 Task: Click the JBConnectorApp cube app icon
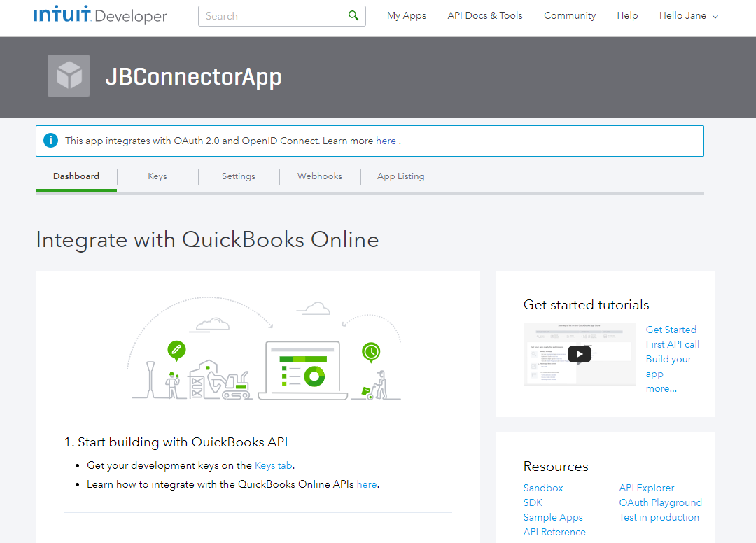69,76
